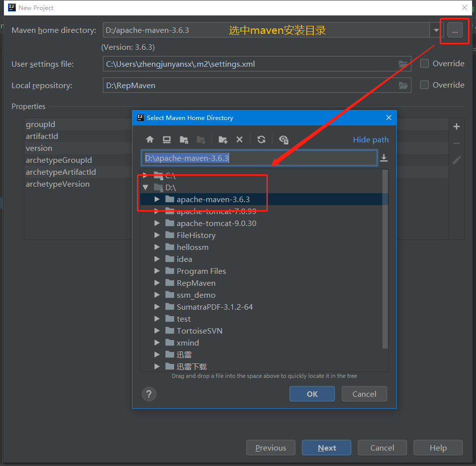Collapse the D:\ drive node
The height and width of the screenshot is (466, 476).
click(x=145, y=187)
